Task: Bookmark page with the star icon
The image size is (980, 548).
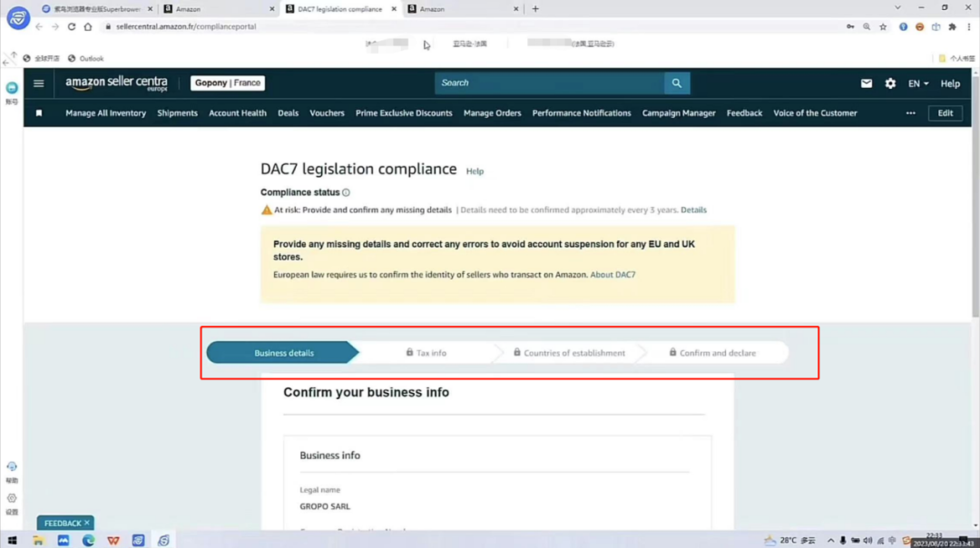Action: (883, 27)
